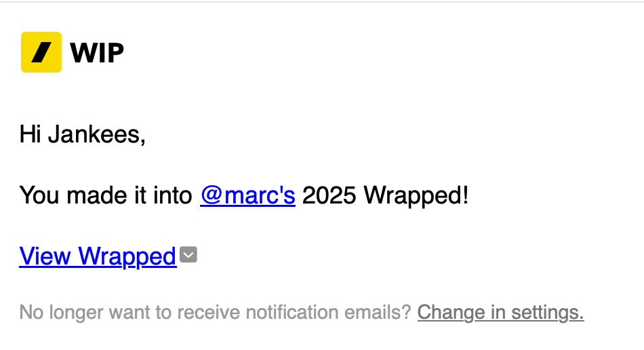This screenshot has height=350, width=644.
Task: Click the black slash mark inside the logo
Action: coord(41,52)
